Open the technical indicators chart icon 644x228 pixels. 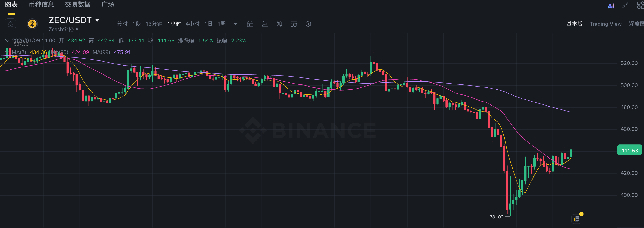pos(264,24)
